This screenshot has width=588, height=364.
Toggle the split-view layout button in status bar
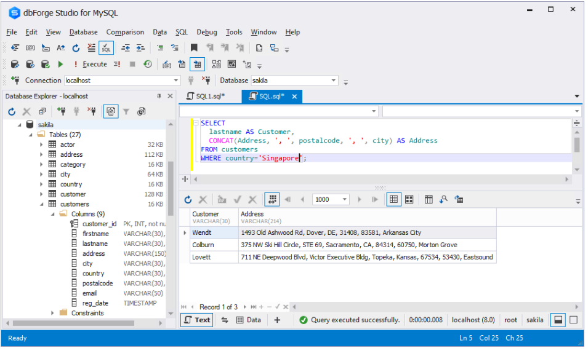[557, 320]
